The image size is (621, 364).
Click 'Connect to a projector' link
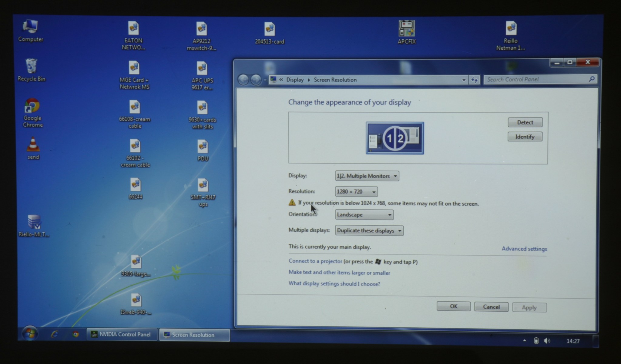point(315,261)
